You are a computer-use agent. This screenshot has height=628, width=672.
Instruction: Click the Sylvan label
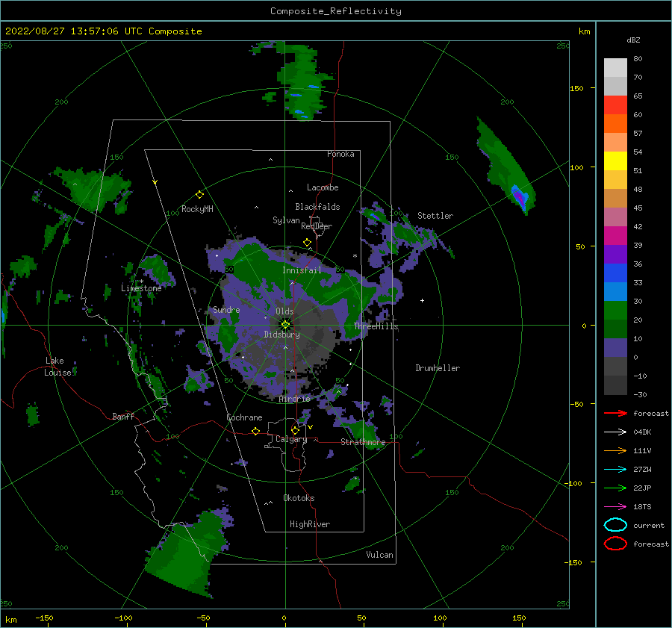pyautogui.click(x=286, y=221)
